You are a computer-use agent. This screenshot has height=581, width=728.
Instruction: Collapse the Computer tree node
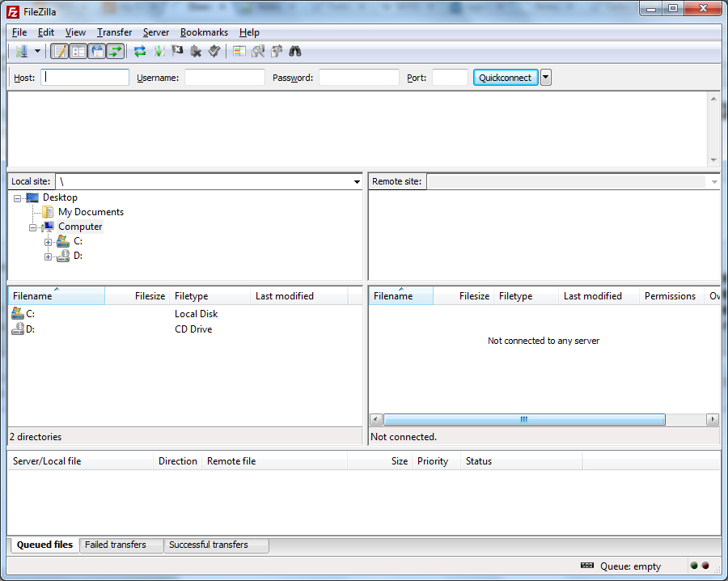coord(32,227)
